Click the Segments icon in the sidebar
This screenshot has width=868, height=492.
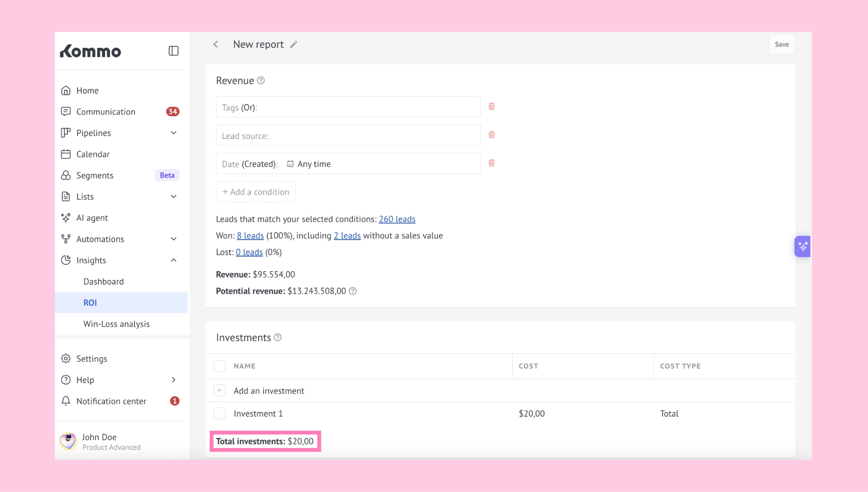[66, 175]
